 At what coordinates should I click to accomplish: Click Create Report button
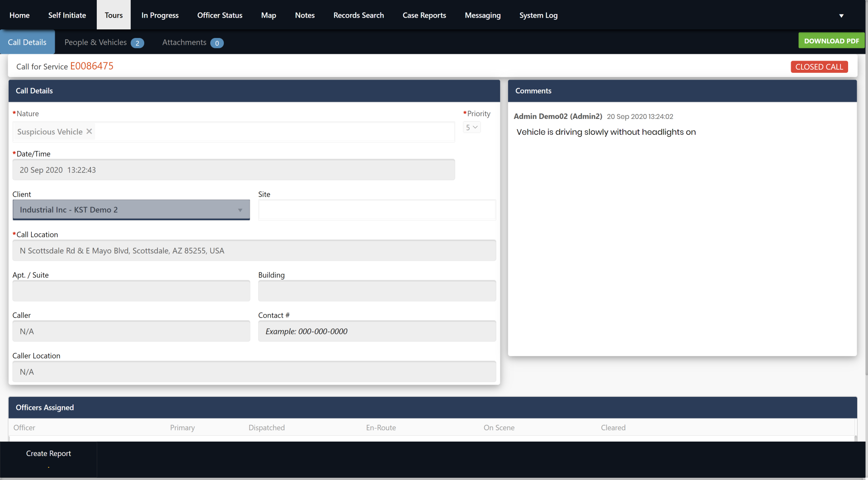48,454
